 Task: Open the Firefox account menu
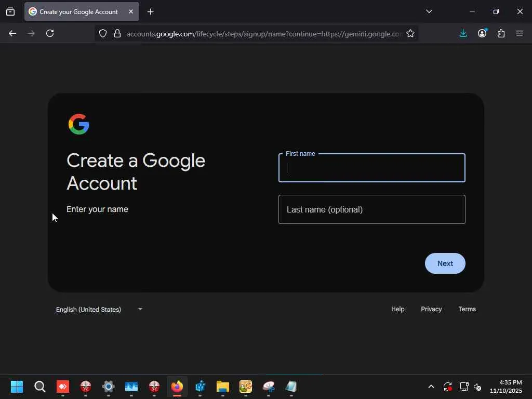click(x=482, y=33)
